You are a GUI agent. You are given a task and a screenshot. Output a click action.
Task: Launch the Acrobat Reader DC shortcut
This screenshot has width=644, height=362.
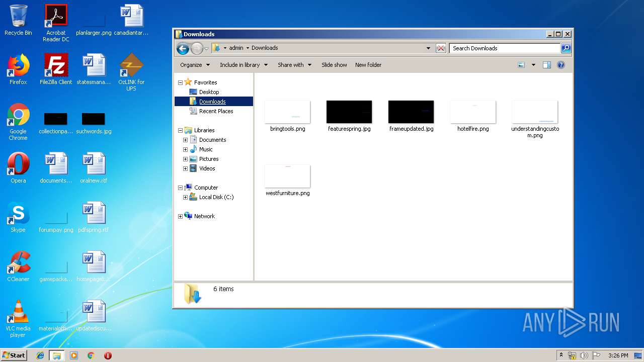pyautogui.click(x=56, y=23)
